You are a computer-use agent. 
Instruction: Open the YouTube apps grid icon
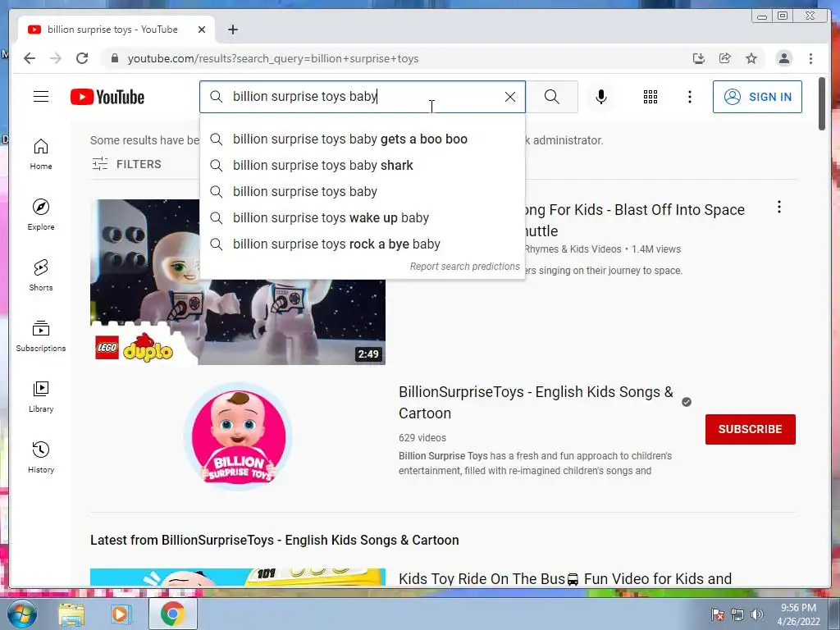click(x=651, y=97)
